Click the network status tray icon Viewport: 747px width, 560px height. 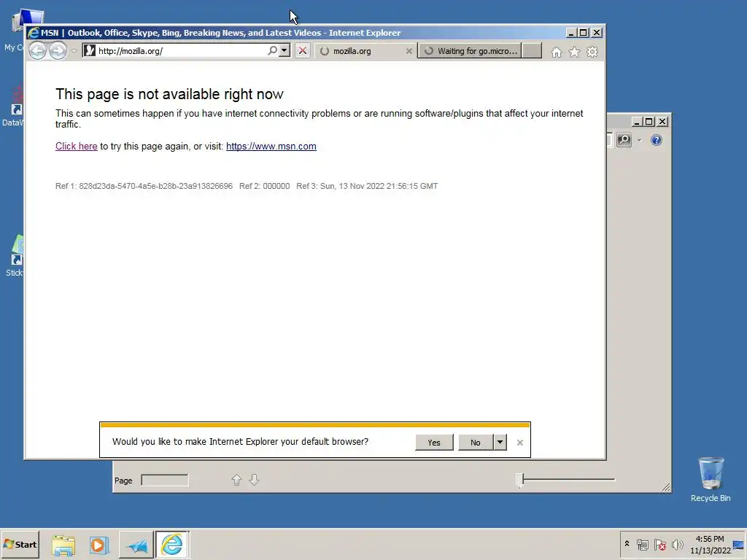pos(642,544)
